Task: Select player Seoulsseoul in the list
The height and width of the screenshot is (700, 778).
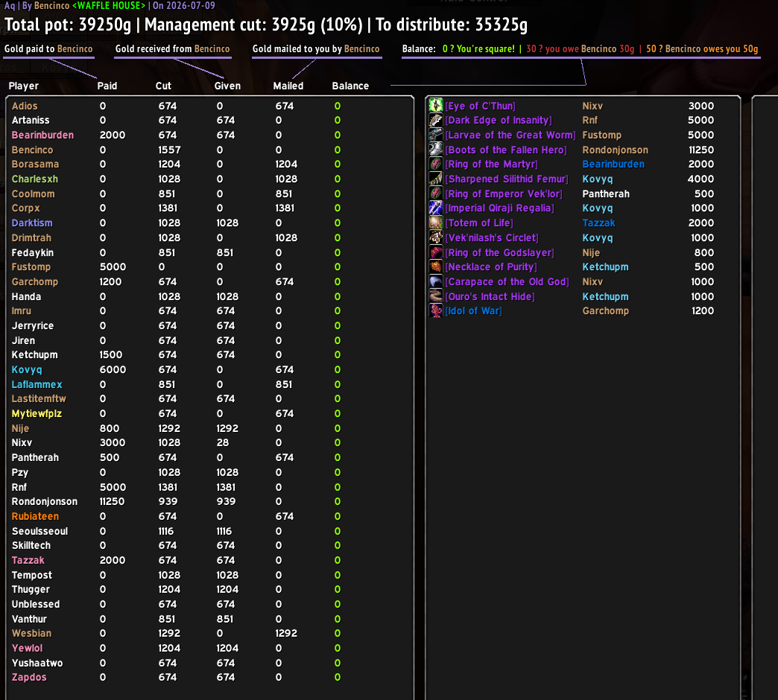Action: 39,531
